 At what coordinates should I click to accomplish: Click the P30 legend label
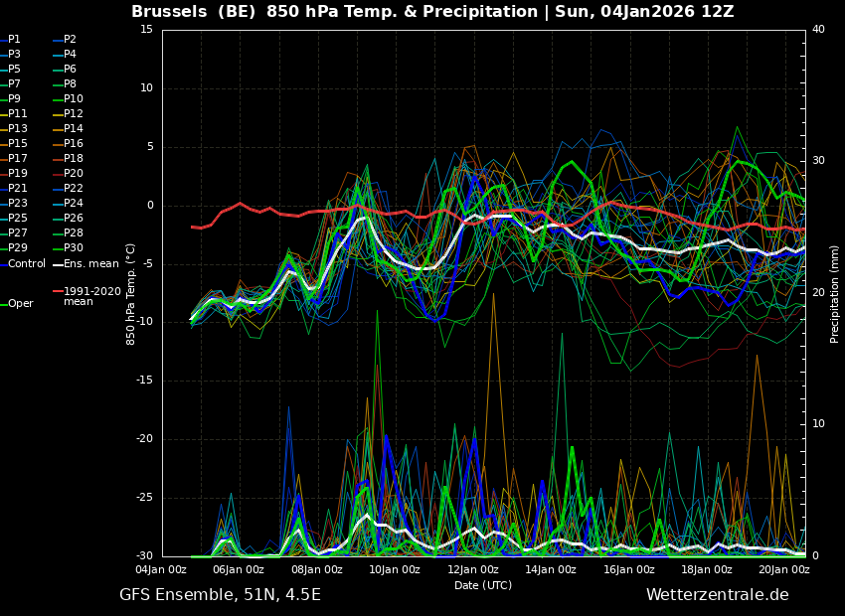(x=74, y=247)
